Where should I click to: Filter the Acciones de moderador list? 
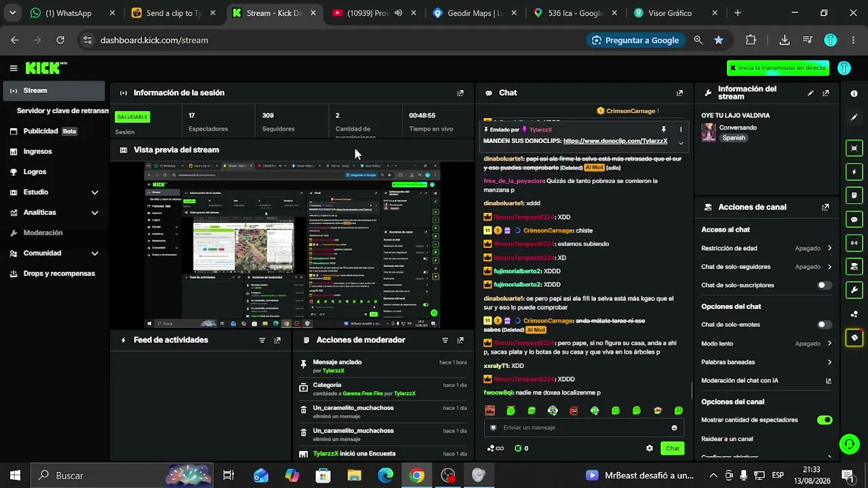click(445, 340)
